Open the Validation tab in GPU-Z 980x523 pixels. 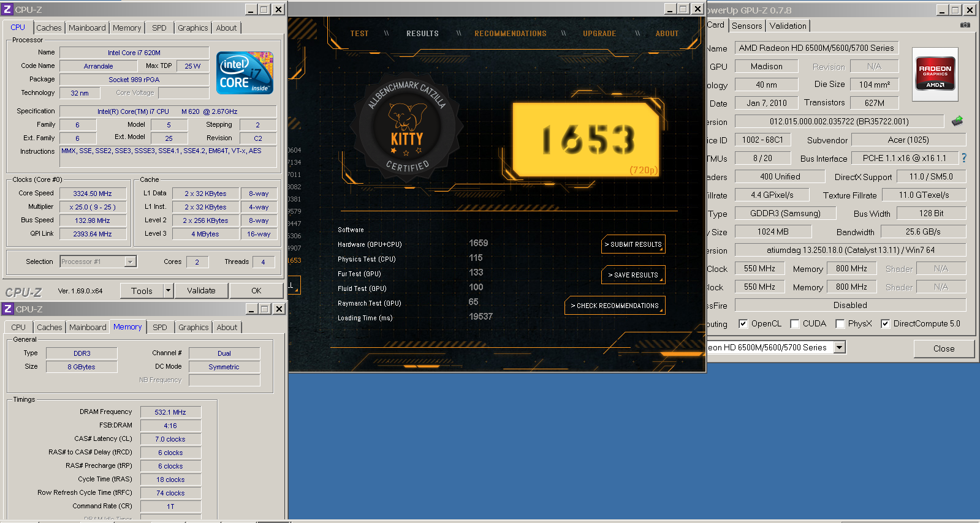(x=788, y=26)
